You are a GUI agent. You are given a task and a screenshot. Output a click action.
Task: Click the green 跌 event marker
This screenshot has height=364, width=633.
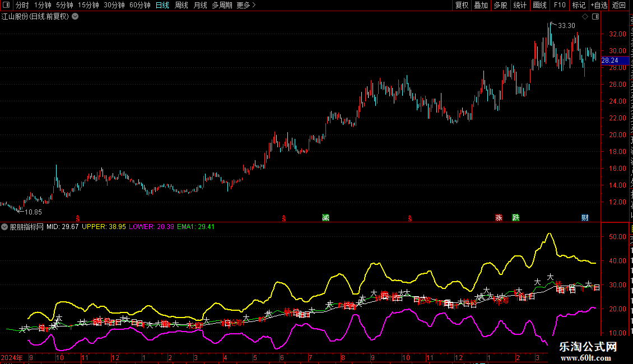(x=516, y=218)
